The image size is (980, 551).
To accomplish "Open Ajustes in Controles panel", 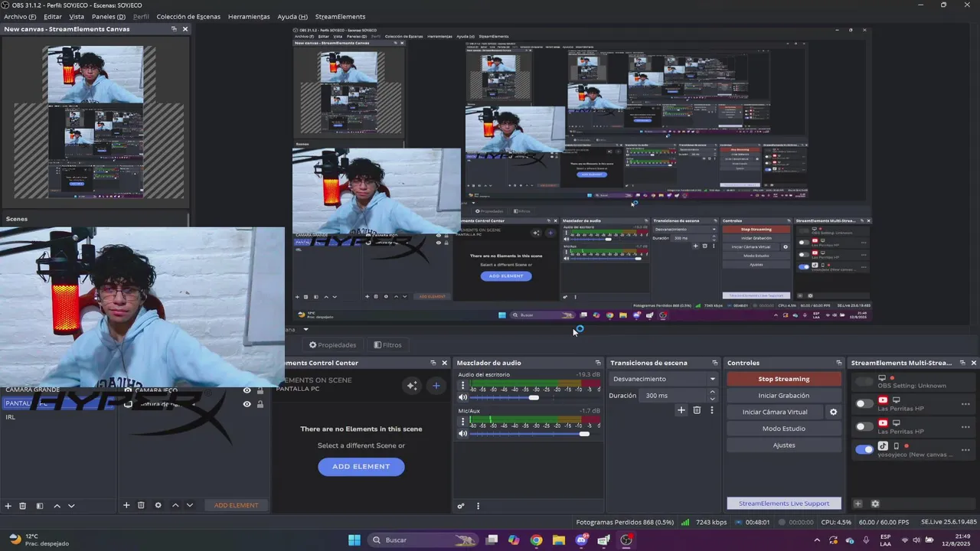I will tap(783, 445).
